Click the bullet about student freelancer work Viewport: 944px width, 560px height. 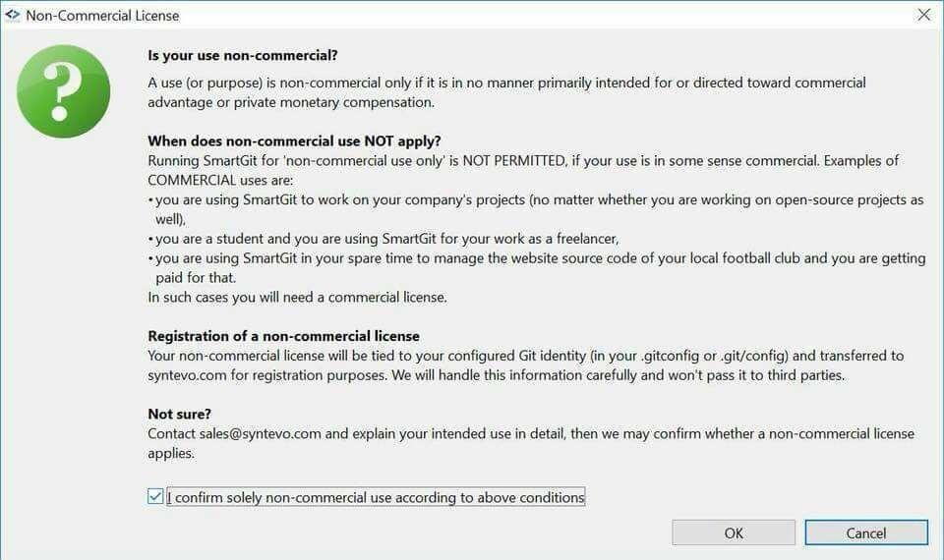(x=383, y=239)
